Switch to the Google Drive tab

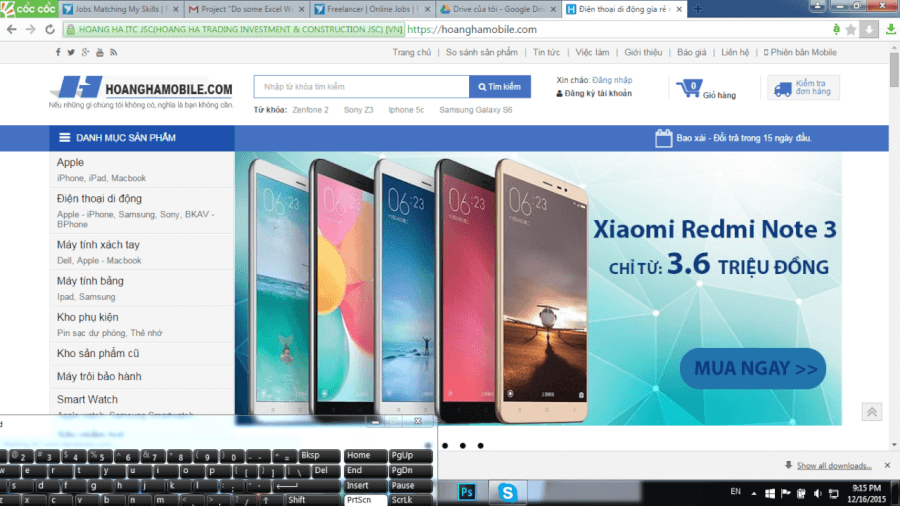498,9
